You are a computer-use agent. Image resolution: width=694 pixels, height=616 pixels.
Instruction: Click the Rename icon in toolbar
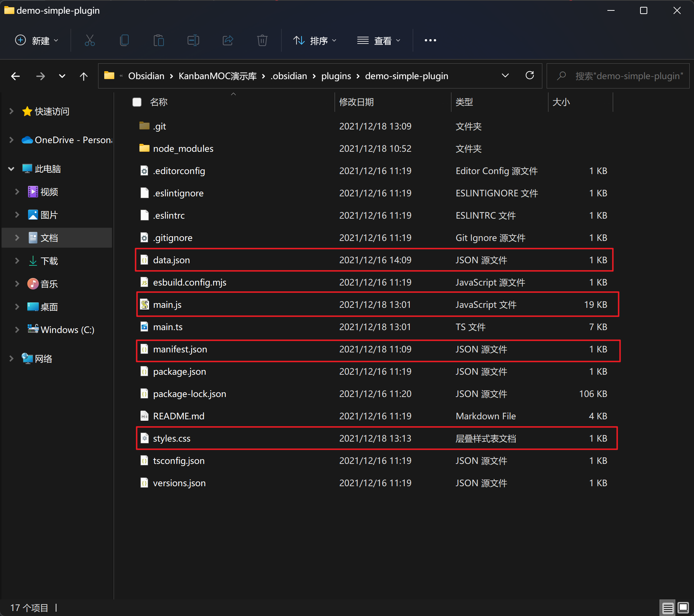click(193, 40)
